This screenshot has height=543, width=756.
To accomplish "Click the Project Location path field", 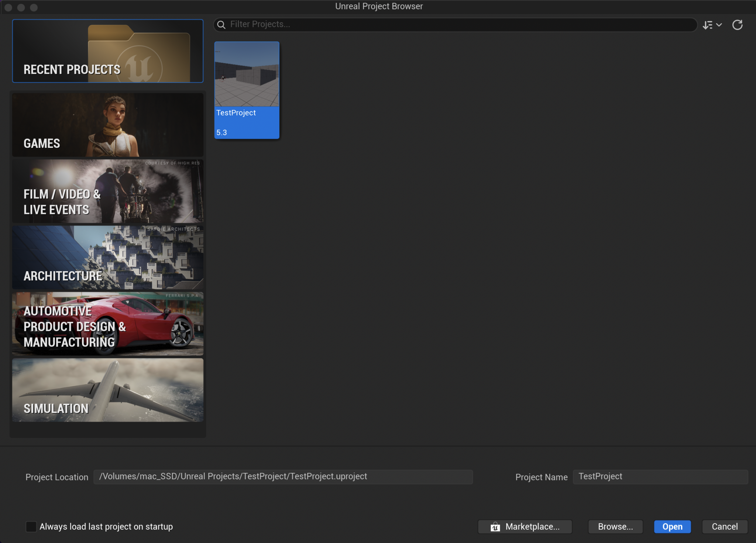I will click(283, 477).
